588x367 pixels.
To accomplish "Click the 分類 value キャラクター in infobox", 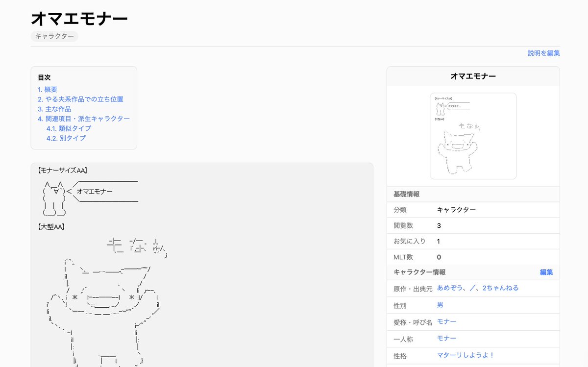I will (x=456, y=210).
